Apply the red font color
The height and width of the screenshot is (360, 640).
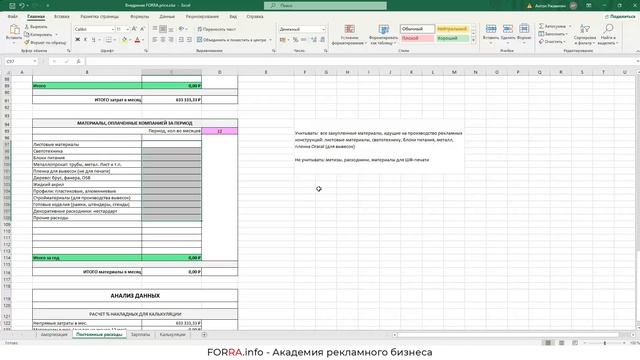pyautogui.click(x=137, y=40)
